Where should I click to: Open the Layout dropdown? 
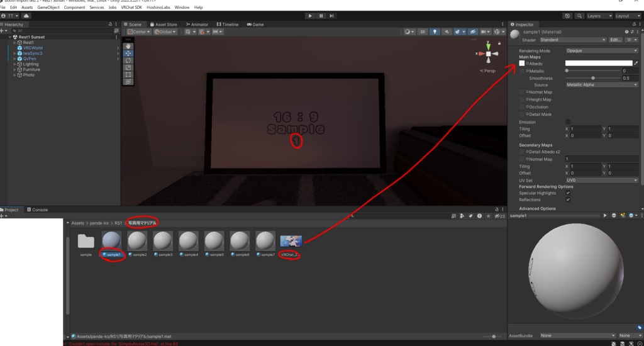pyautogui.click(x=628, y=16)
